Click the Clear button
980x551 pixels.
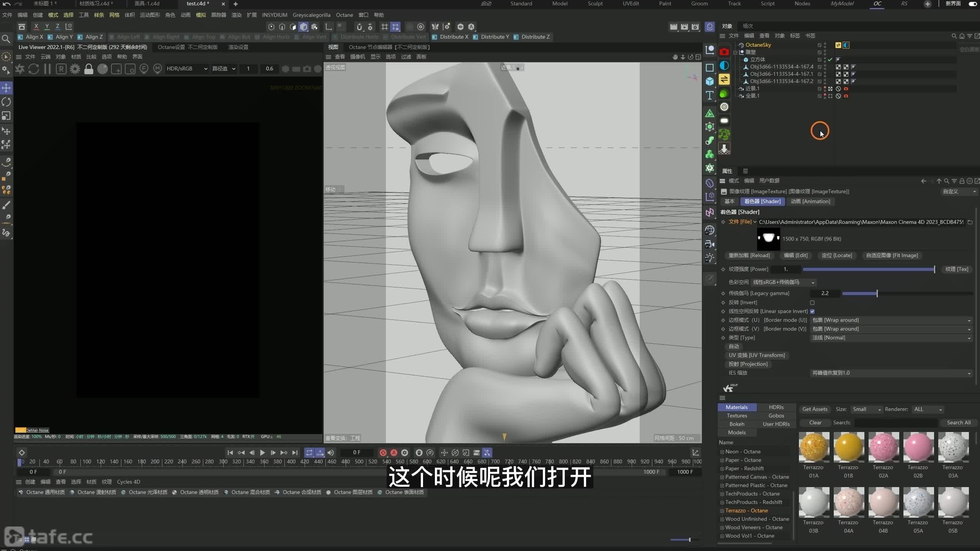815,423
